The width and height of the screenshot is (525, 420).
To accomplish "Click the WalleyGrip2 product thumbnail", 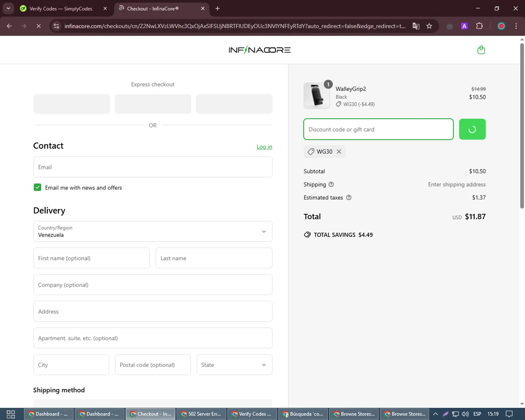I will click(x=317, y=96).
